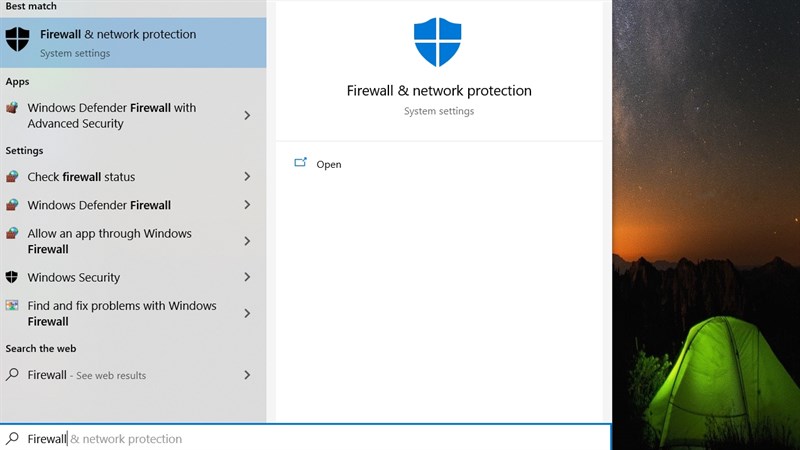This screenshot has width=800, height=450.
Task: Click System settings under the preview title
Action: 439,111
